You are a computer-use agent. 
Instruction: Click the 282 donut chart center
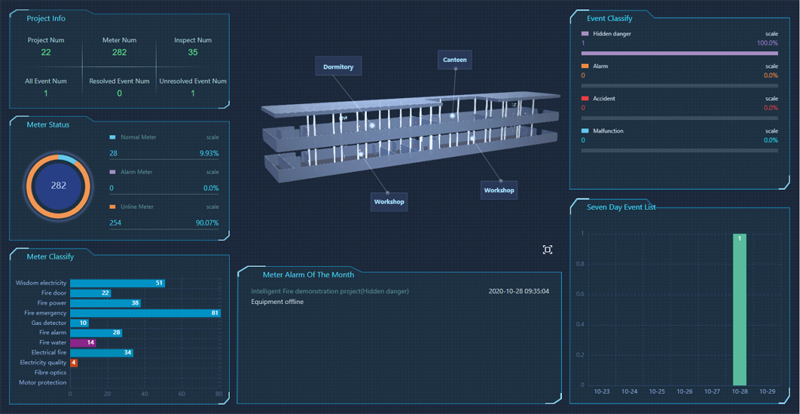[x=58, y=186]
